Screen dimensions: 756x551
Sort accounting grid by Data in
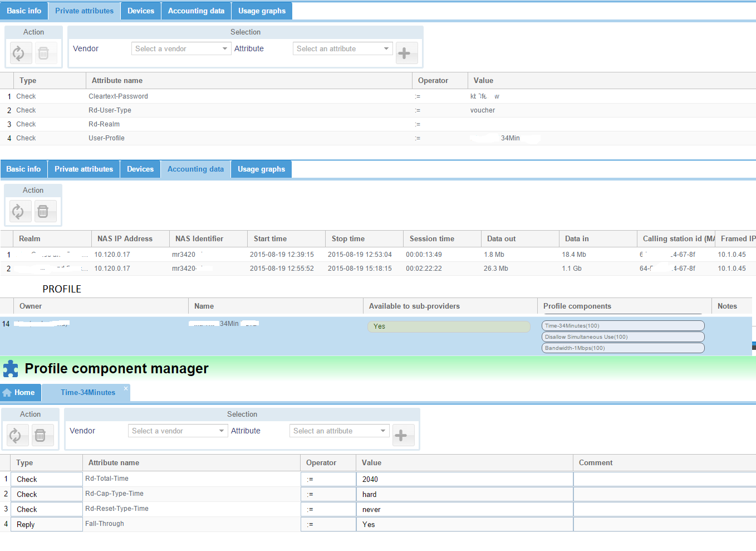click(598, 239)
